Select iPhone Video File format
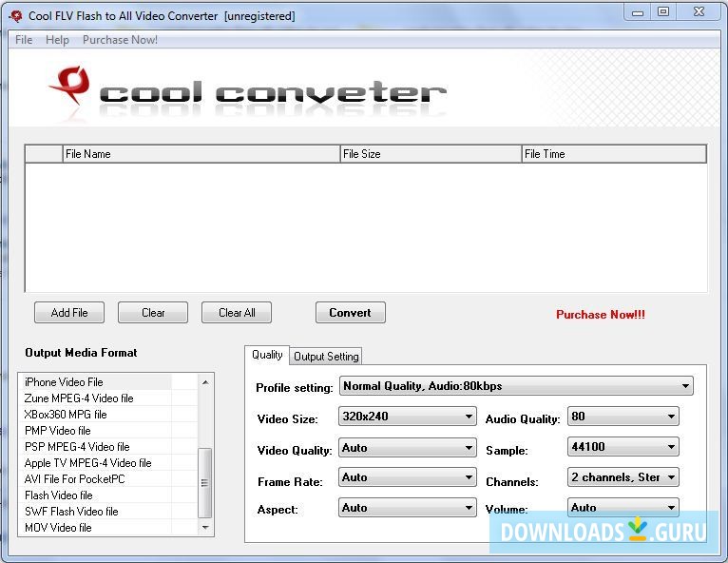Screen dimensions: 728x563 click(x=95, y=382)
